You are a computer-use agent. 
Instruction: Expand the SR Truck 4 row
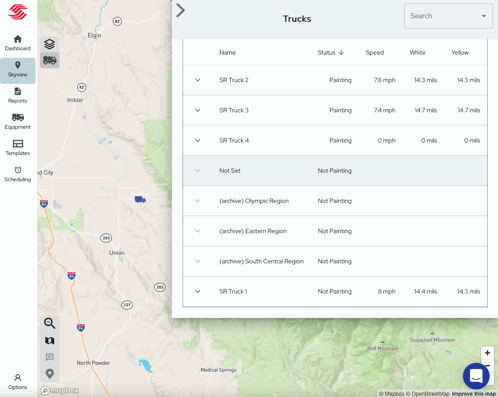pos(198,140)
